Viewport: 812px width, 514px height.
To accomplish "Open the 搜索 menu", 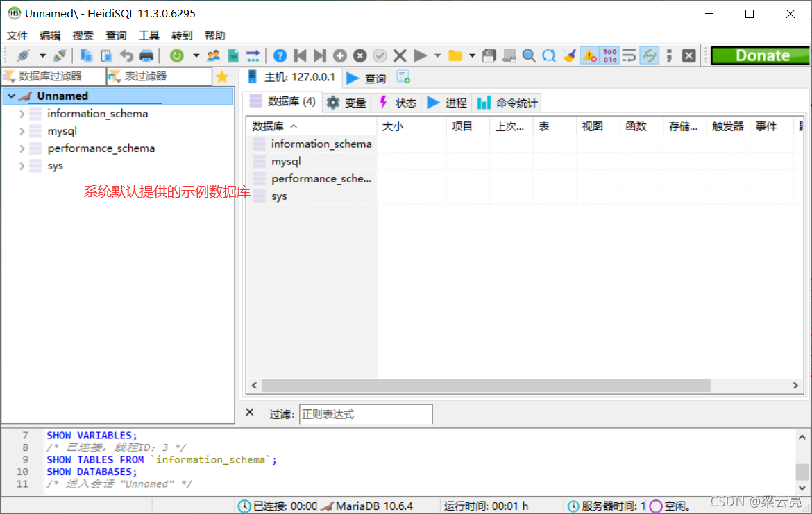I will pos(83,35).
